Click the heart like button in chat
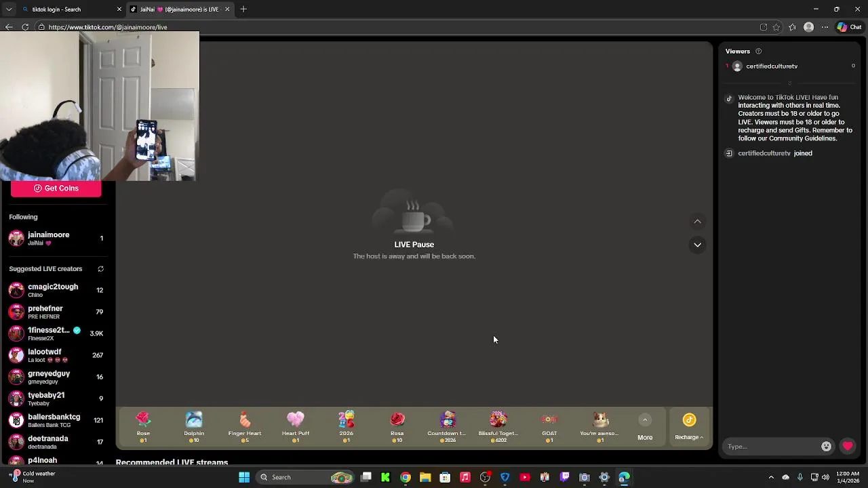Screen dimensions: 868x488 tap(848, 446)
